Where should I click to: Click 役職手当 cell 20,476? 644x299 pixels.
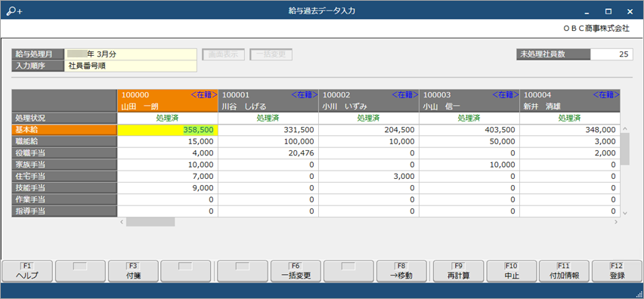pos(268,153)
